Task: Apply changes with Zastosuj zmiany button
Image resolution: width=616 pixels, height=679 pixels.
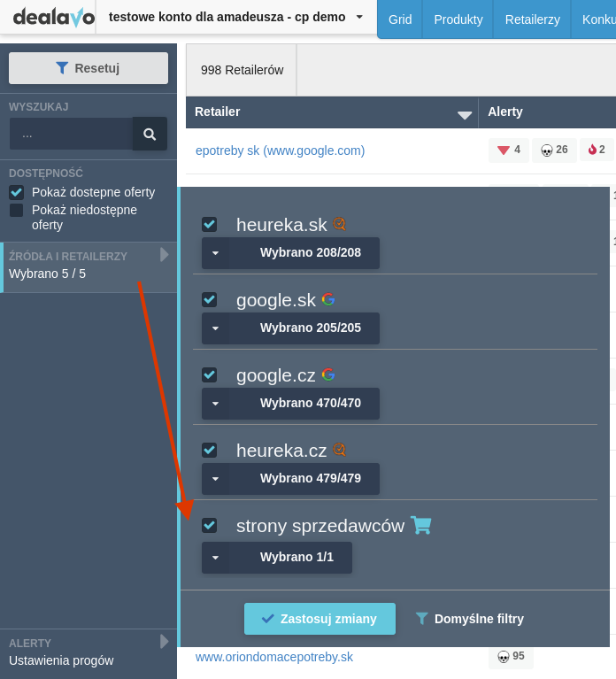Action: coord(320,619)
